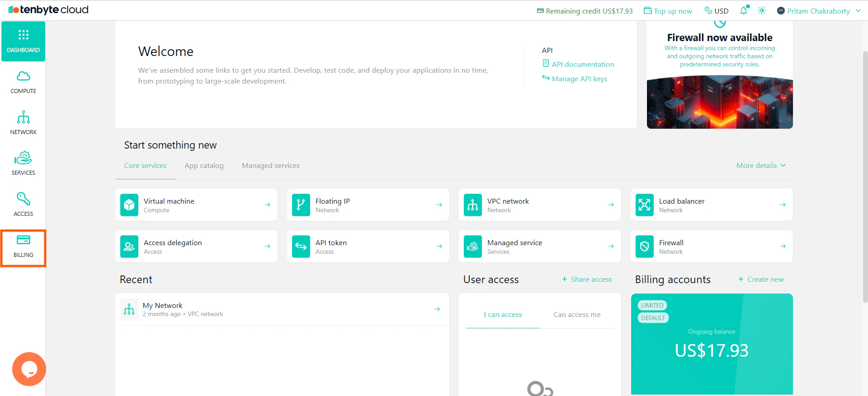Viewport: 868px width, 396px height.
Task: Open the notifications bell
Action: [x=744, y=10]
